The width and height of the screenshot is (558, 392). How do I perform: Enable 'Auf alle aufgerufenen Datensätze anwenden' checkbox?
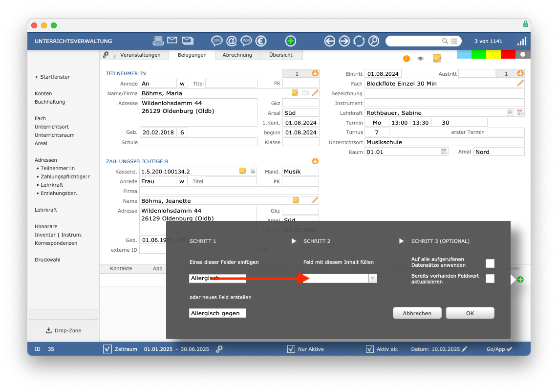[x=490, y=263]
